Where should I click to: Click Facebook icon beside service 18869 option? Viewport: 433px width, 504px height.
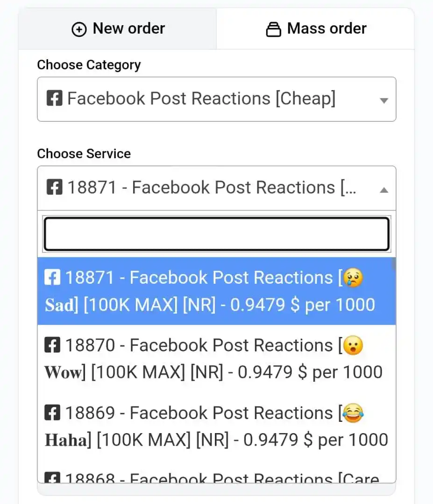[x=52, y=413]
